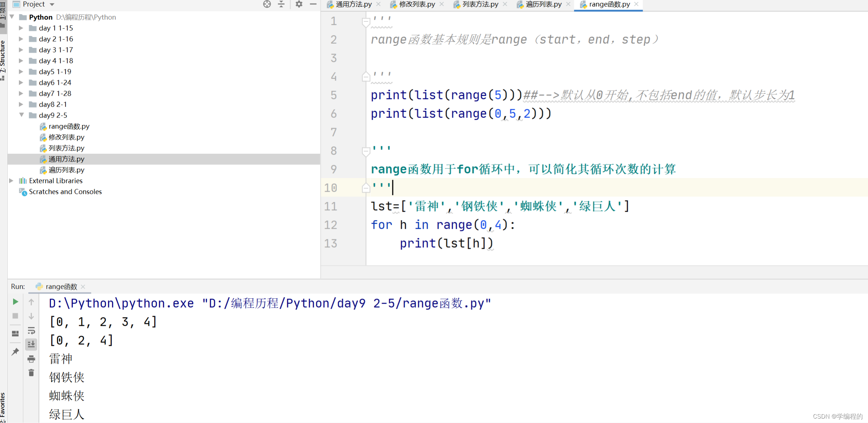Screen dimensions: 868x423
Task: Toggle soft-wrap icon in Run console
Action: tap(31, 331)
